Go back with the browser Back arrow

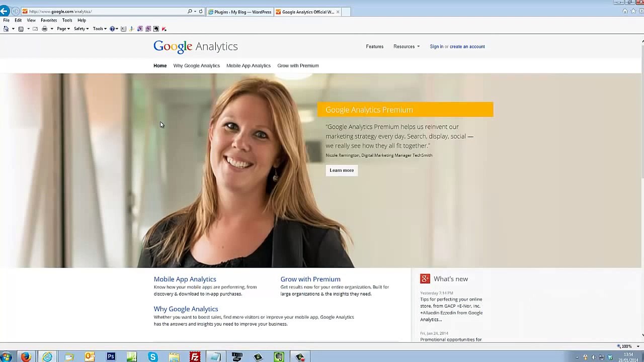point(4,11)
